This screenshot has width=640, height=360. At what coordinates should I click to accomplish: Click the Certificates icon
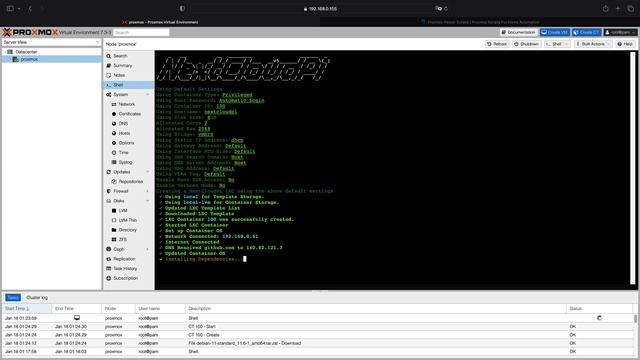pyautogui.click(x=114, y=114)
